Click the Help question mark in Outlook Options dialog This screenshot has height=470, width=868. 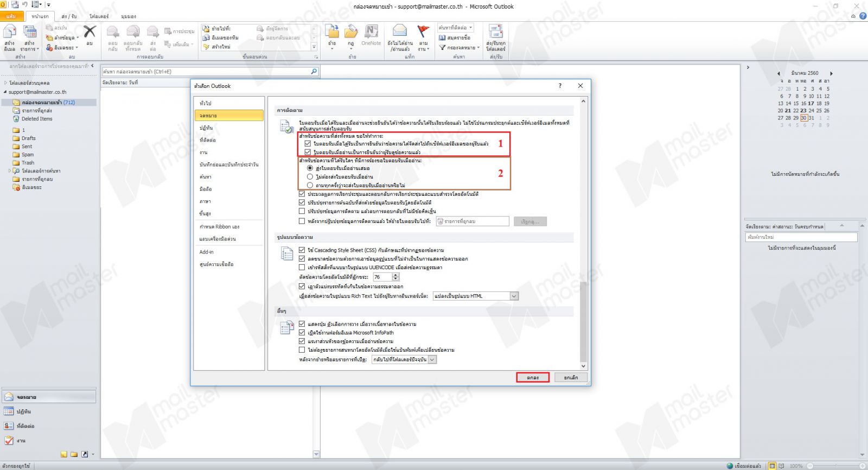point(560,86)
